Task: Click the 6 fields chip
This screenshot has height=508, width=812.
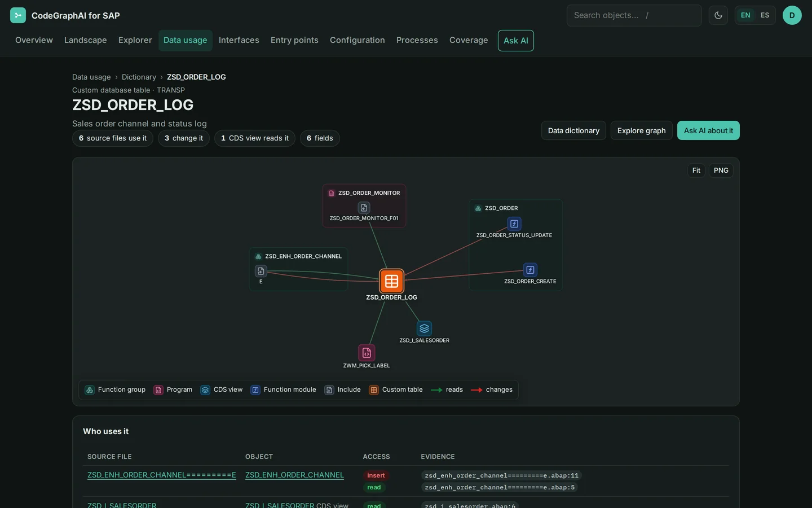Action: pos(320,138)
